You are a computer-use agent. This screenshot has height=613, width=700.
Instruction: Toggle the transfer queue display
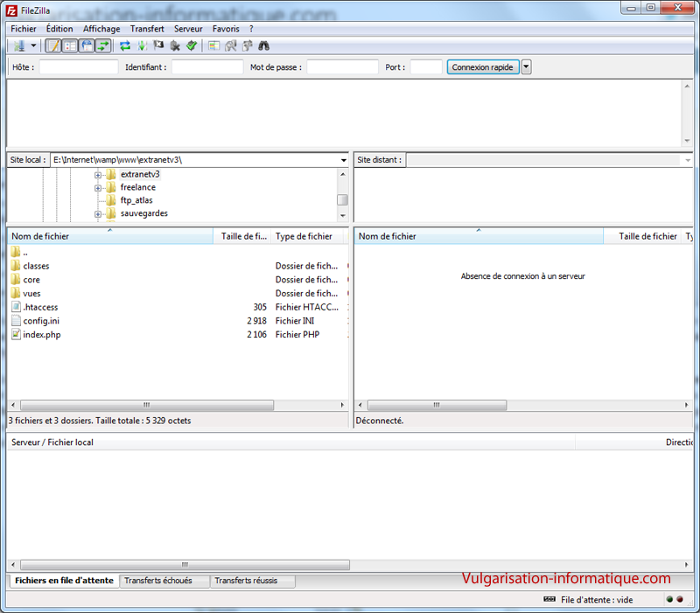pos(103,45)
